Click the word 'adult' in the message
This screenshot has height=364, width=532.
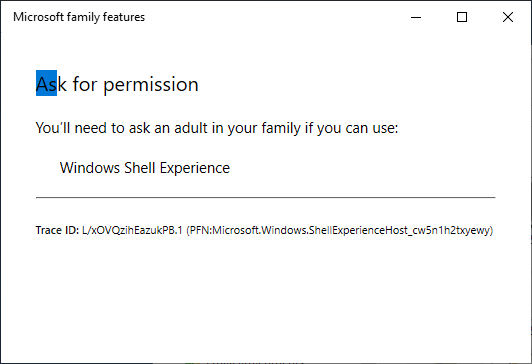point(191,128)
